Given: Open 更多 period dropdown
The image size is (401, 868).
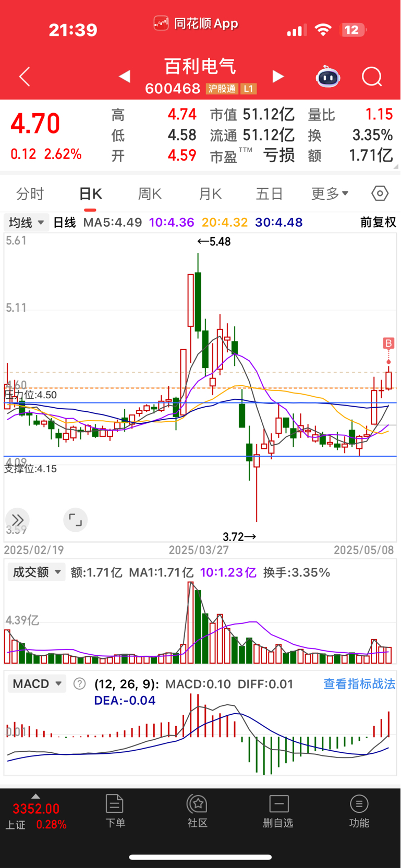Looking at the screenshot, I should tap(330, 194).
